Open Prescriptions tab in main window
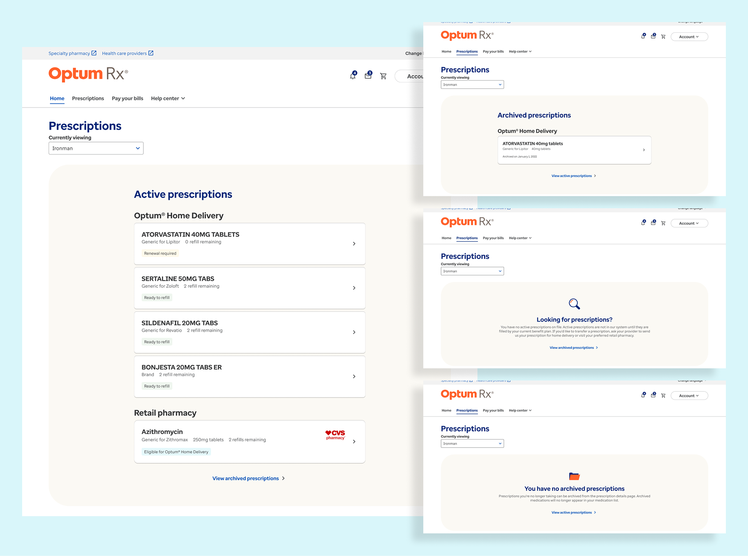Viewport: 748px width, 560px height. pos(88,99)
